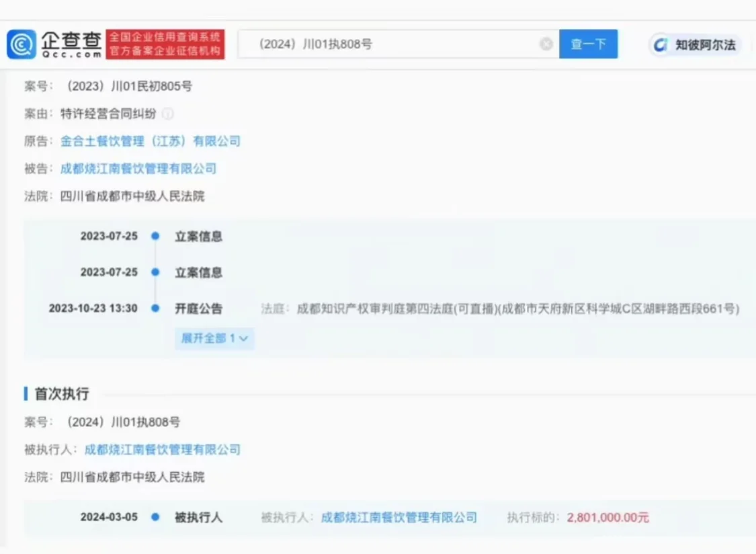Screen dimensions: 756x554
Task: Clear the search box with the X icon
Action: click(546, 44)
